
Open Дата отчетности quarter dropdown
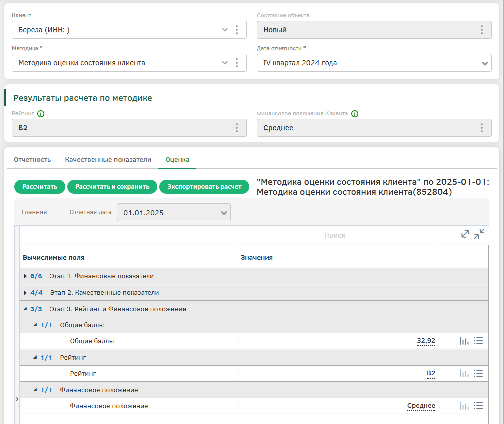coord(485,64)
